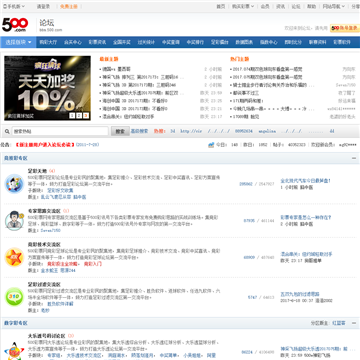Click the magnifier icon beside the search field

coord(7,132)
